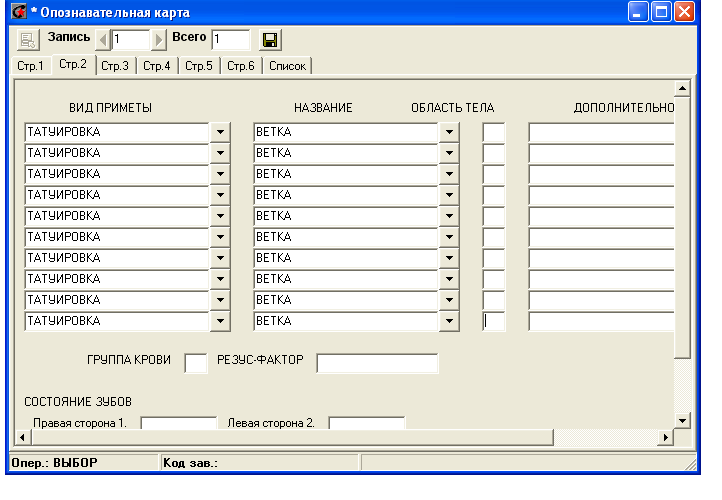Click the Всего total count field

[231, 40]
